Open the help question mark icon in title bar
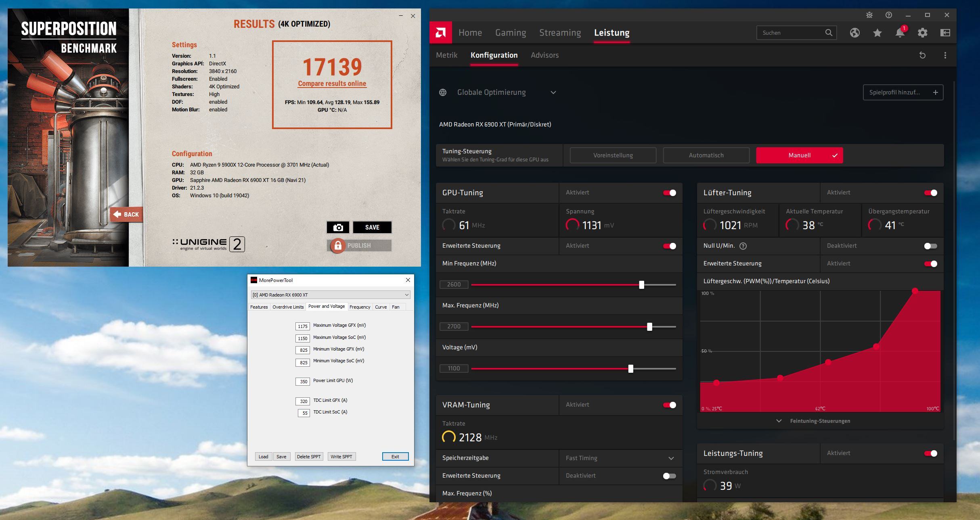Screen dimensions: 980x520 click(889, 15)
